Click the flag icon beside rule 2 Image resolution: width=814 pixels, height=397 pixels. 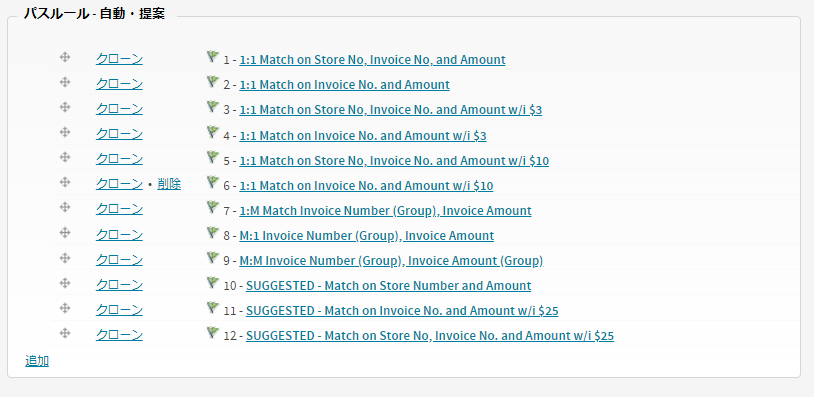tap(213, 81)
